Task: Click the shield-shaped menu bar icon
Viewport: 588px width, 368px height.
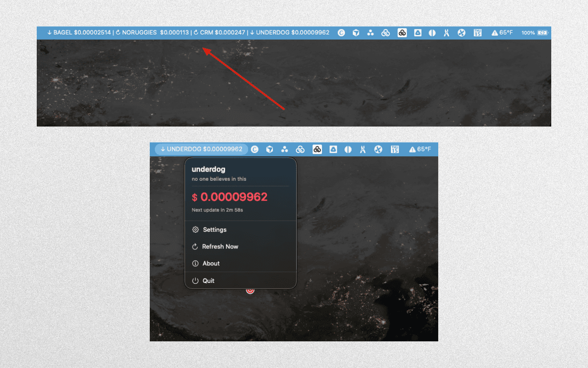Action: tap(356, 33)
